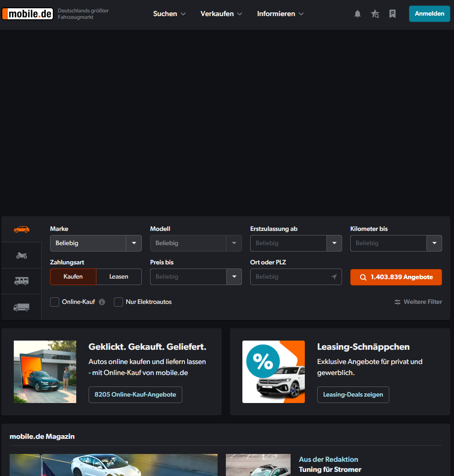Click Leasing-Deals zeigen button
This screenshot has height=476, width=454.
click(353, 395)
